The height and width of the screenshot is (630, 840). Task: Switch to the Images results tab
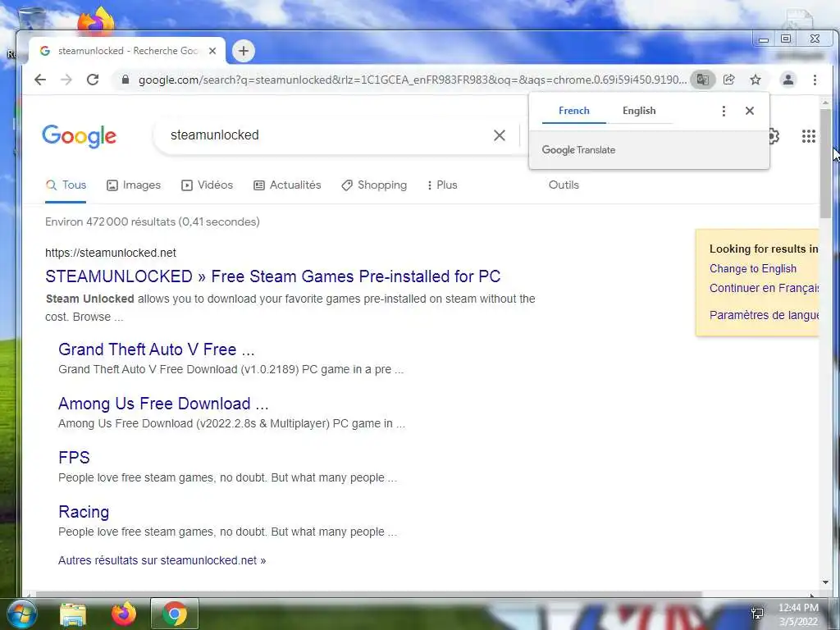click(134, 185)
